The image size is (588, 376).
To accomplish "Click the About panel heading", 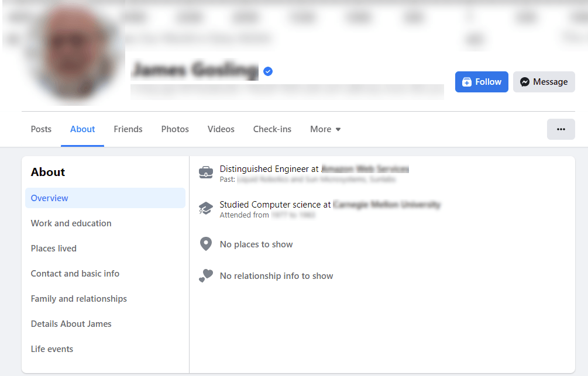I will point(48,172).
